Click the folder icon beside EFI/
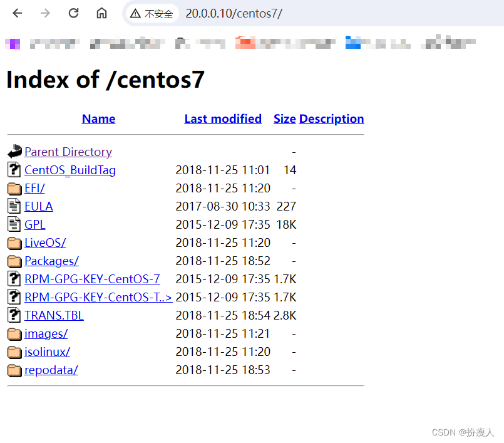The image size is (504, 443). (14, 189)
